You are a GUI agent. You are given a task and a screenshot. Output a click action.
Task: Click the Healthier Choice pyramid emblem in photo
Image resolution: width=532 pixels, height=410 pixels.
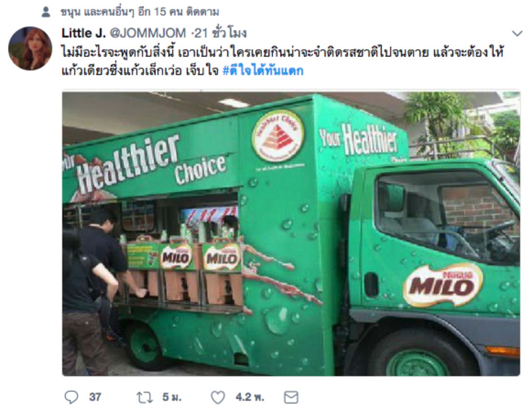[x=278, y=136]
